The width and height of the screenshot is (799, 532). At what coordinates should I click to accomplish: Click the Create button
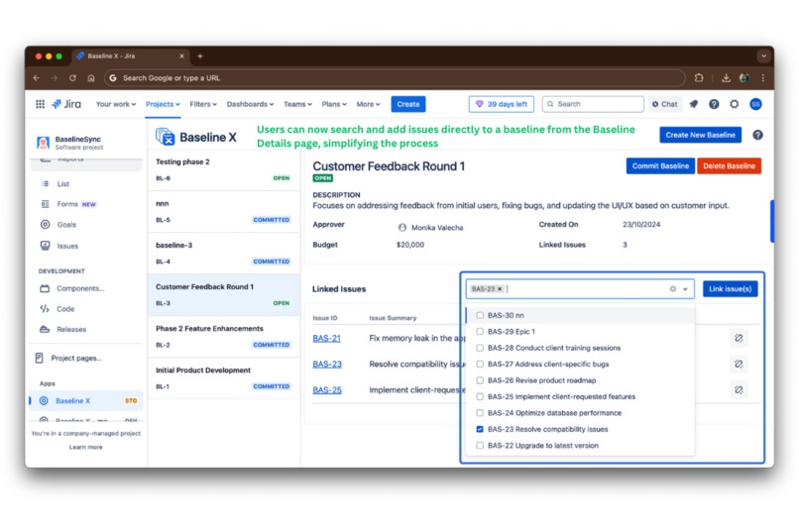point(408,104)
